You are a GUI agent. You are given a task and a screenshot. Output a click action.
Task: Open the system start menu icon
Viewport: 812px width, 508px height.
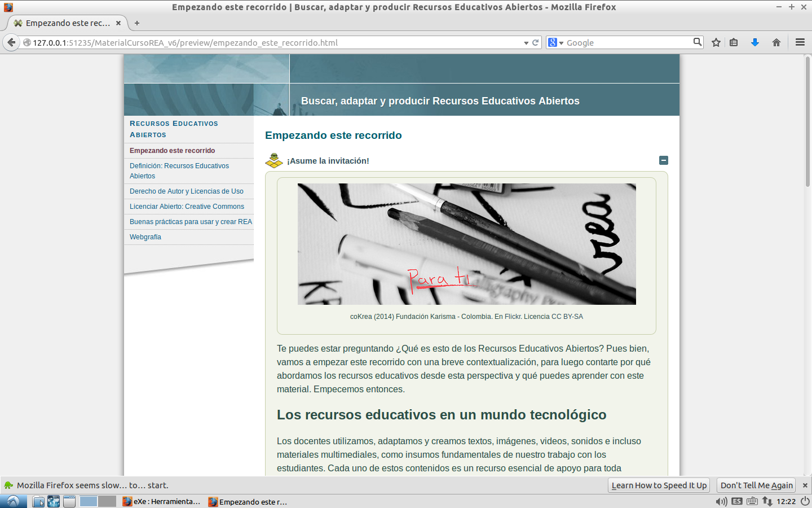[14, 501]
